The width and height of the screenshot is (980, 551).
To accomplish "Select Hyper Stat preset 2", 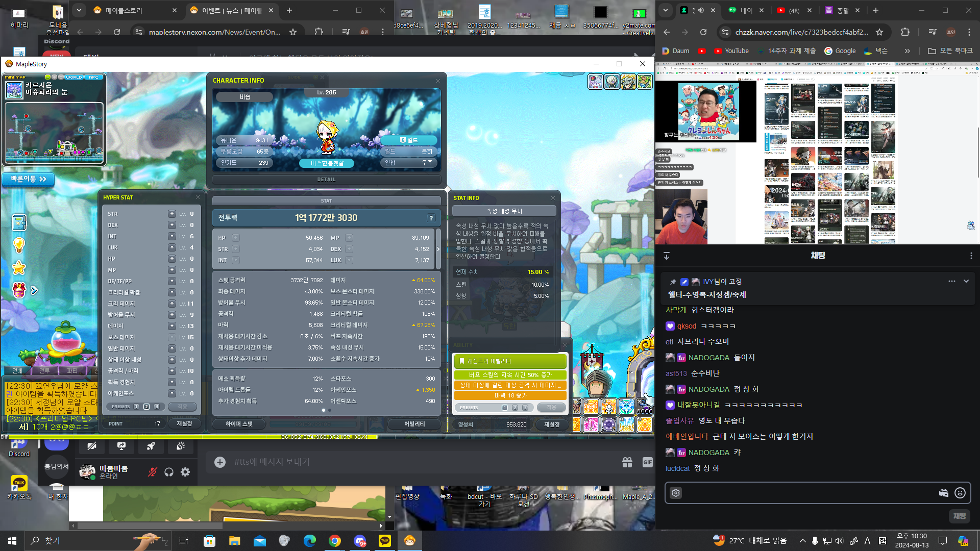I will pyautogui.click(x=146, y=407).
